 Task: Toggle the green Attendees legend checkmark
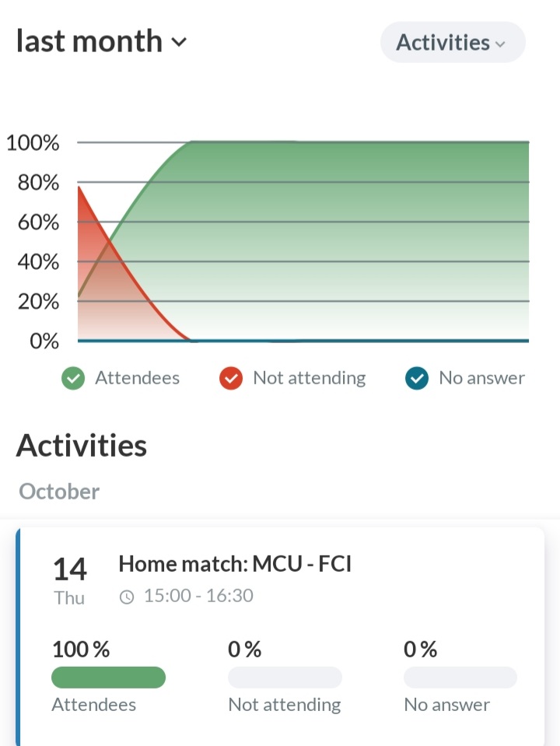(73, 379)
